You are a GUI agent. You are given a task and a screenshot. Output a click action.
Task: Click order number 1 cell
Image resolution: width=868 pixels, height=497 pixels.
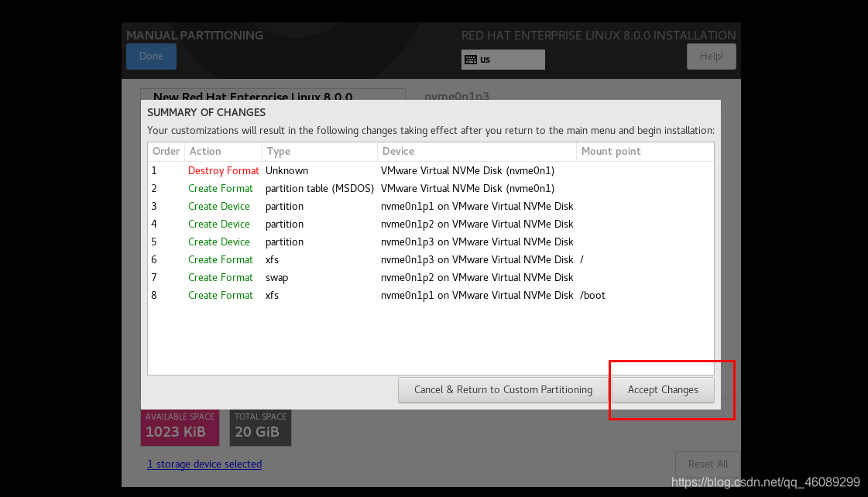[154, 170]
